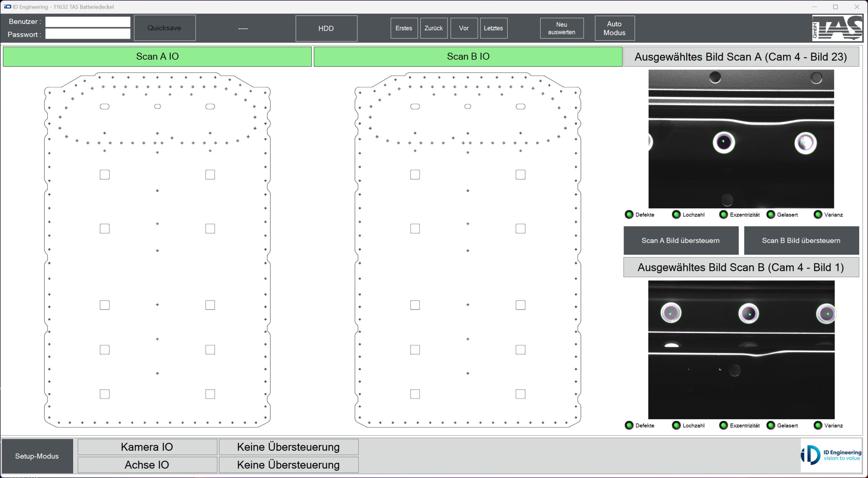Click the Gelasert status LED for Scan A

pyautogui.click(x=770, y=215)
